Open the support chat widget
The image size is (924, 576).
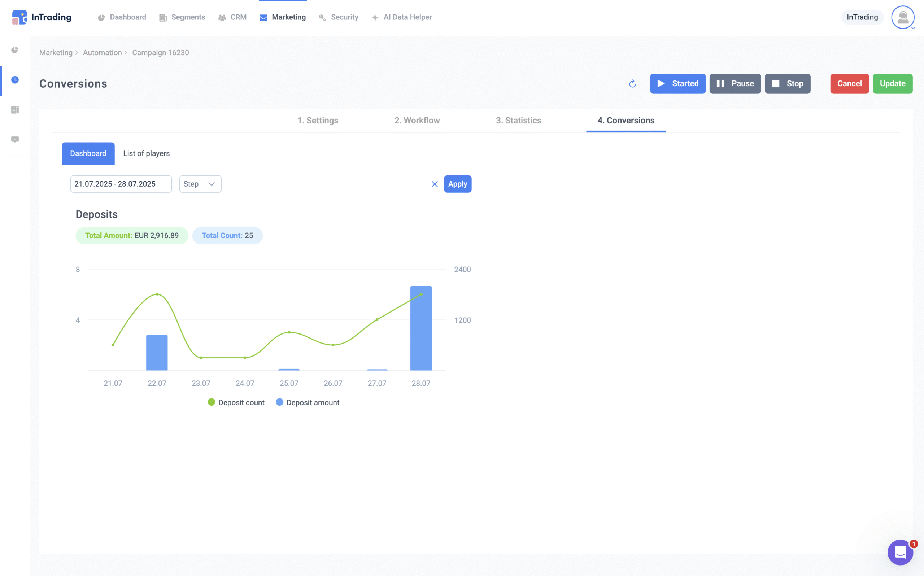pos(901,552)
